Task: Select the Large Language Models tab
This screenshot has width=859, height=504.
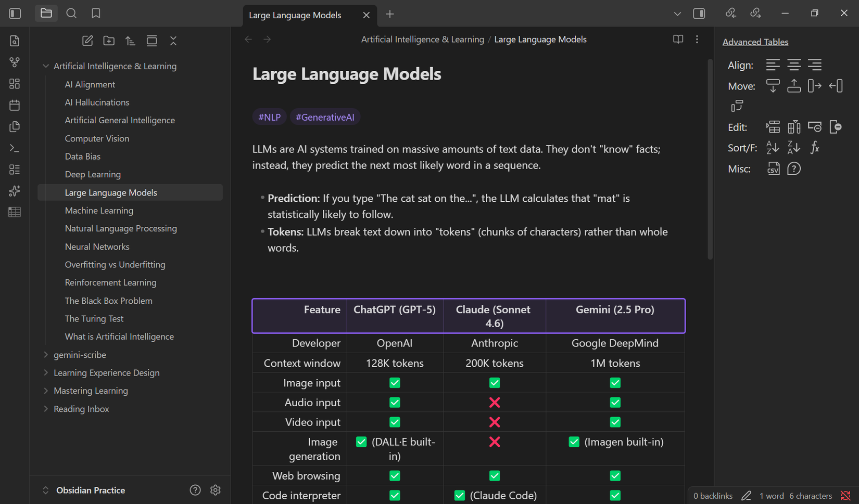Action: [295, 15]
